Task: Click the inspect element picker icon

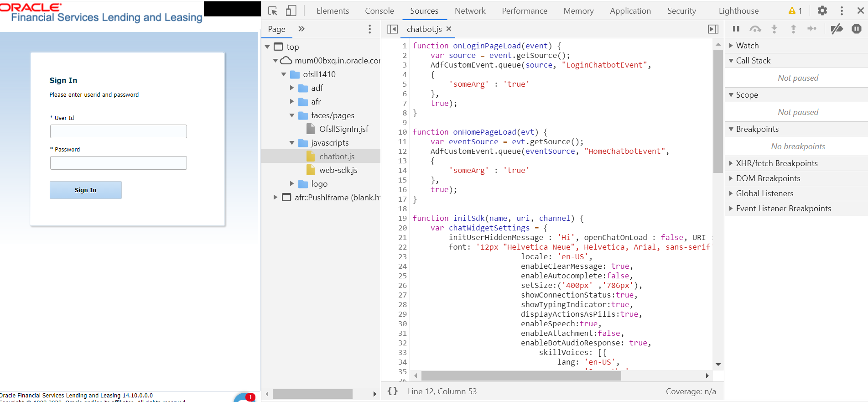Action: (x=273, y=11)
